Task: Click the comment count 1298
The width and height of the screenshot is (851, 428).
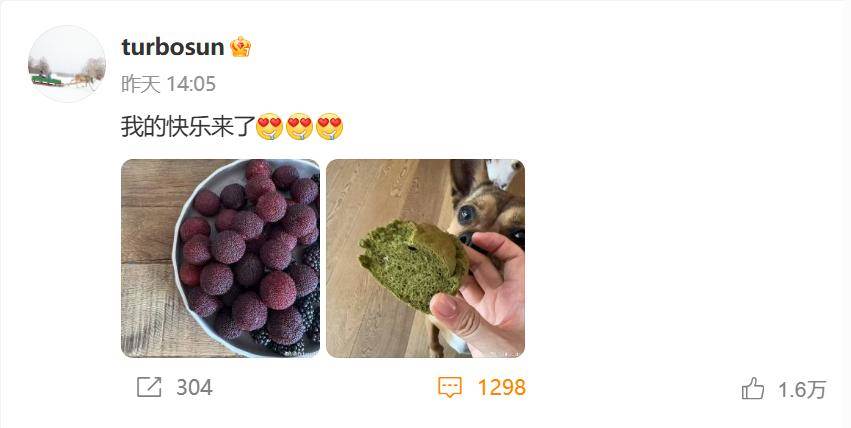Action: click(x=501, y=387)
